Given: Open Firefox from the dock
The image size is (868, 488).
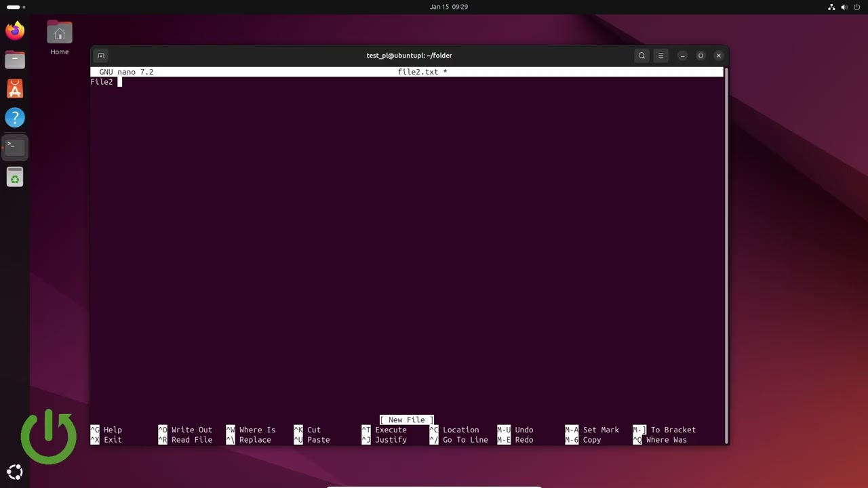Looking at the screenshot, I should pyautogui.click(x=15, y=30).
